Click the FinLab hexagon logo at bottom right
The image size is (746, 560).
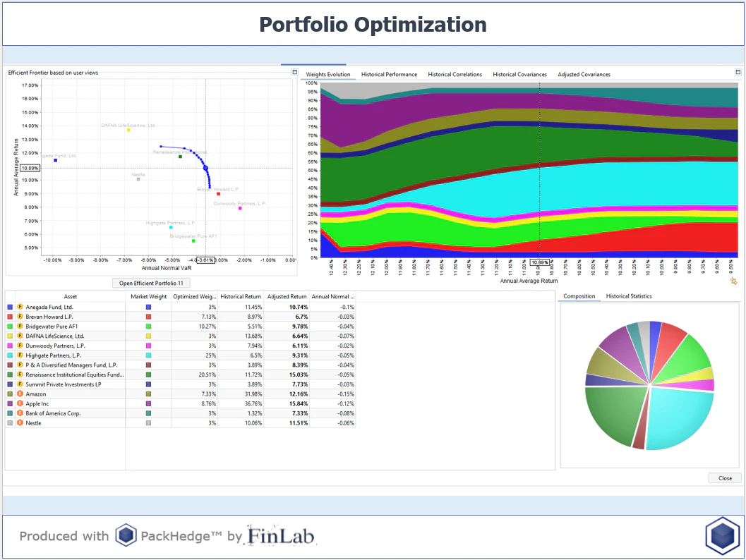click(722, 535)
